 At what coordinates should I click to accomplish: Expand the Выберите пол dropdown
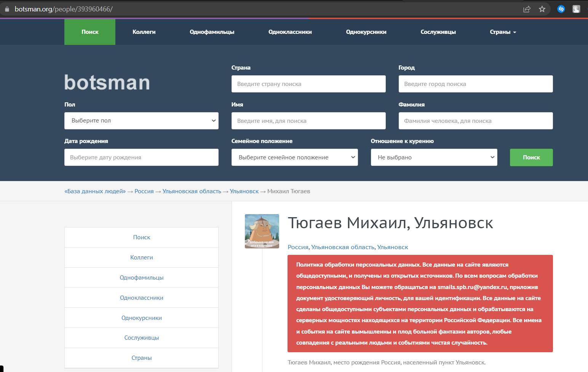pos(141,121)
